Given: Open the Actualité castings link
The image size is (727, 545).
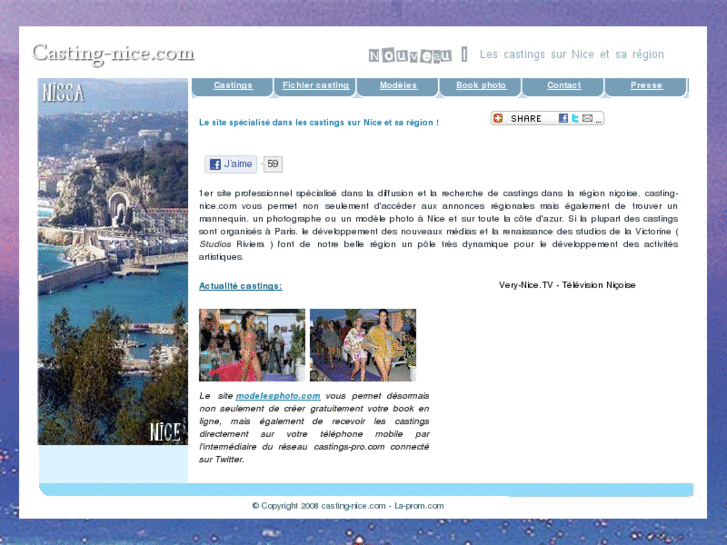Looking at the screenshot, I should 241,286.
